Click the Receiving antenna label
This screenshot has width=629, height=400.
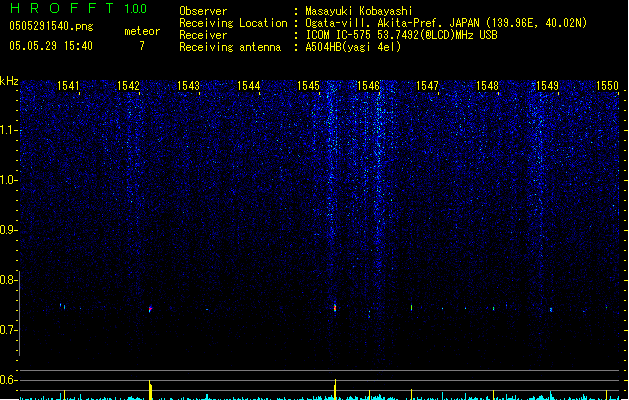tap(230, 47)
